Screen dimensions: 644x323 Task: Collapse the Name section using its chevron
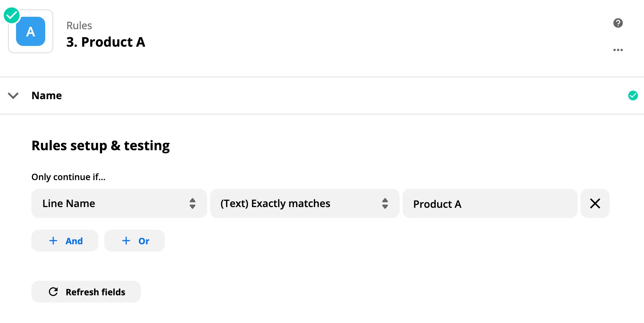pyautogui.click(x=13, y=96)
